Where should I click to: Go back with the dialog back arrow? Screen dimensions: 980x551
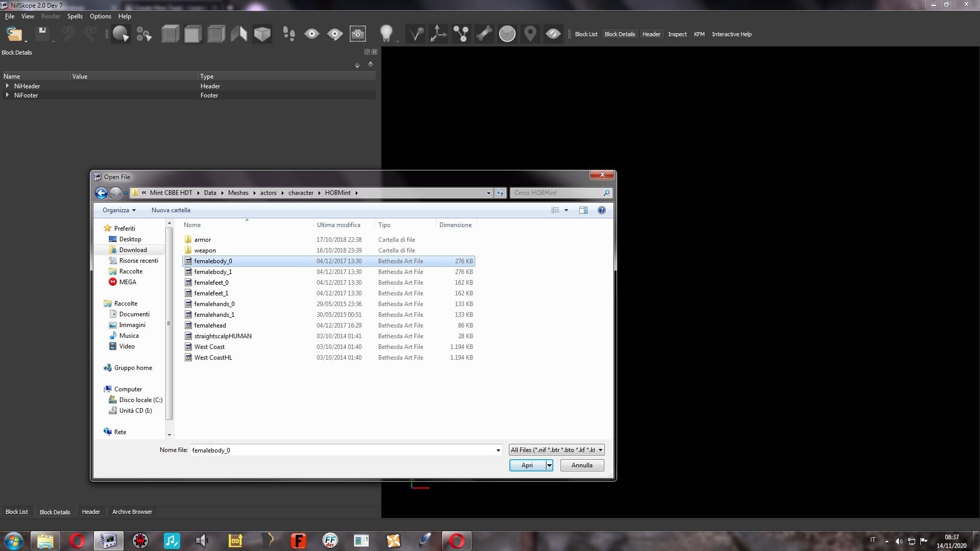click(x=101, y=193)
